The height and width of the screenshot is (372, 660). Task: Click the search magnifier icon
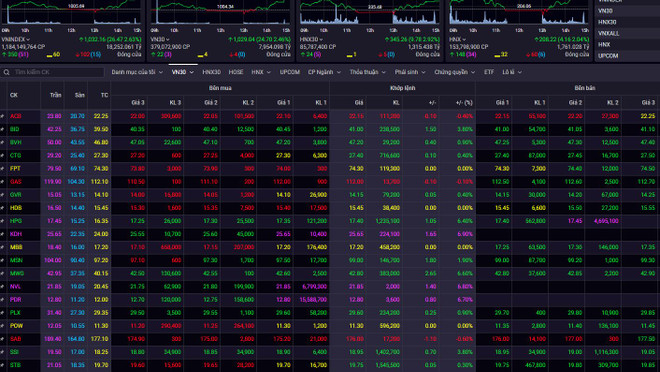click(6, 72)
